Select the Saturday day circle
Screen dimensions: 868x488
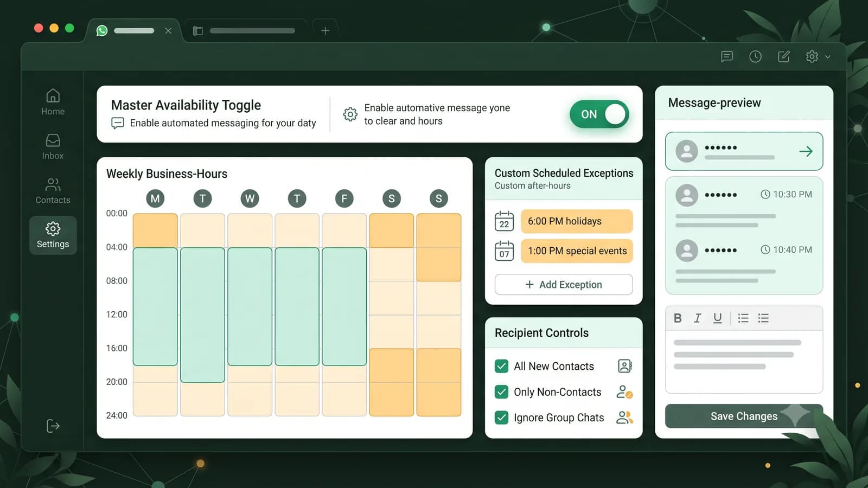pos(391,198)
